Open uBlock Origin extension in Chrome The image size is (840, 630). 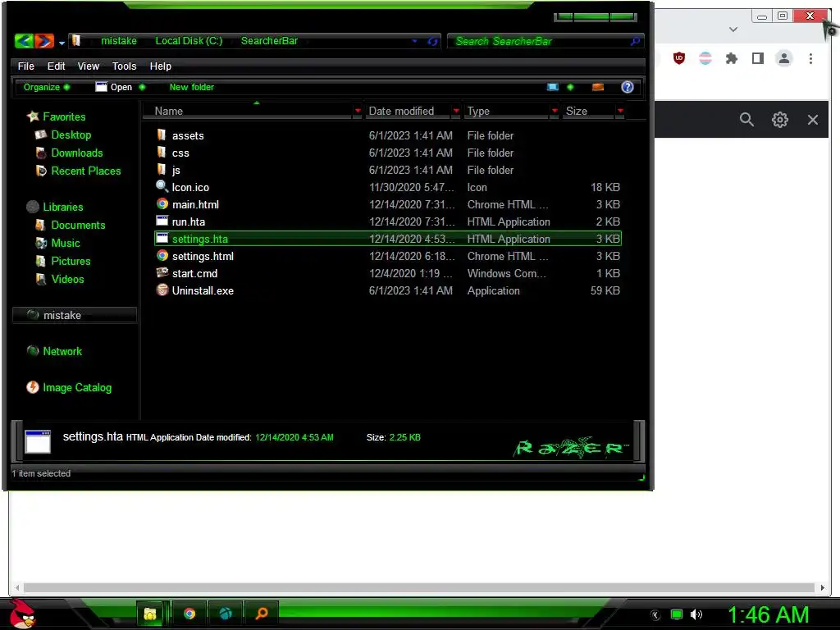point(678,58)
